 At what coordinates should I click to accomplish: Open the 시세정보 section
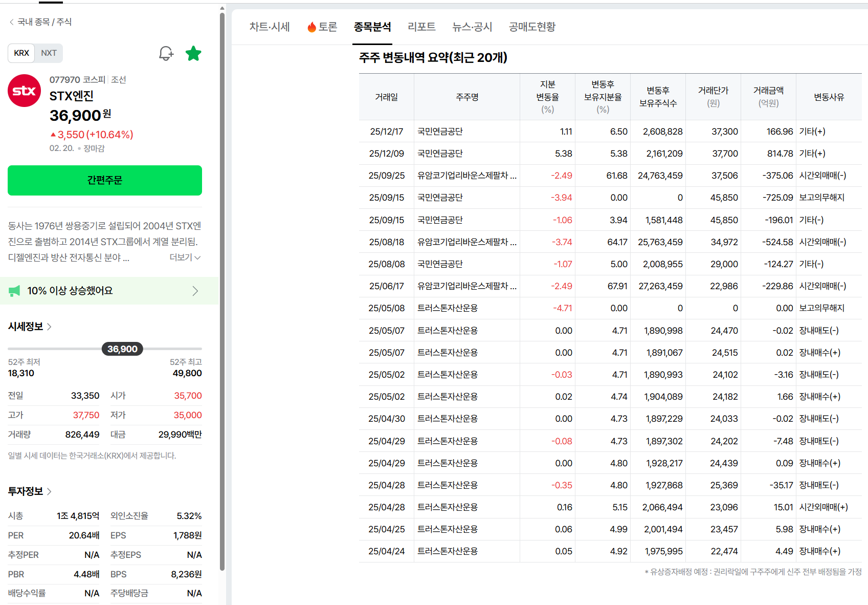[30, 327]
